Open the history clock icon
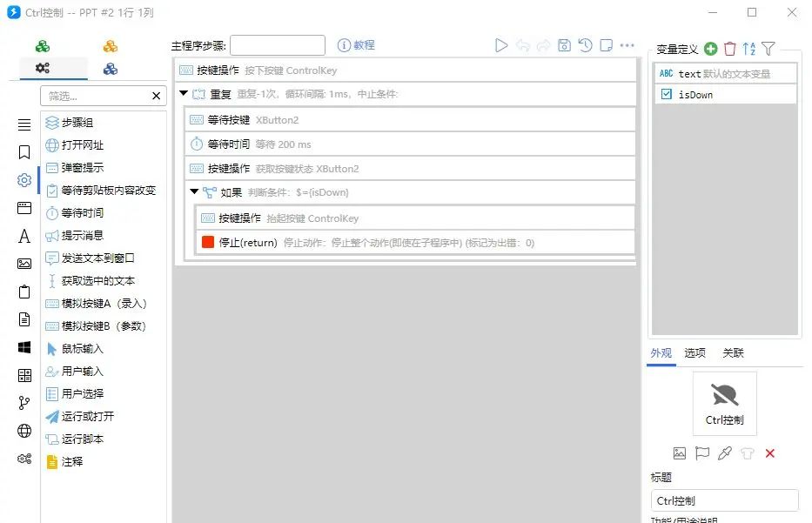This screenshot has height=523, width=812. [x=585, y=45]
